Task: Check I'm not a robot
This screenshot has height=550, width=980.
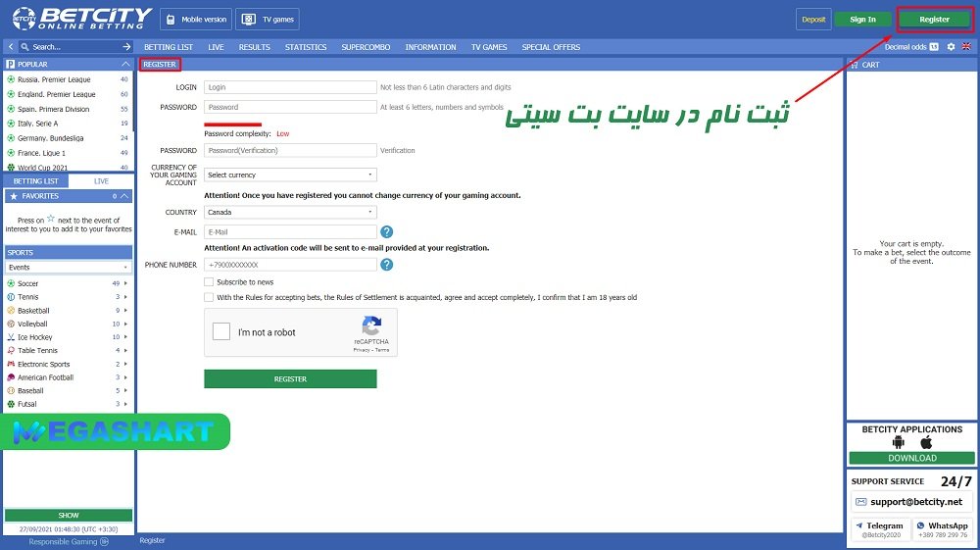Action: [x=221, y=331]
